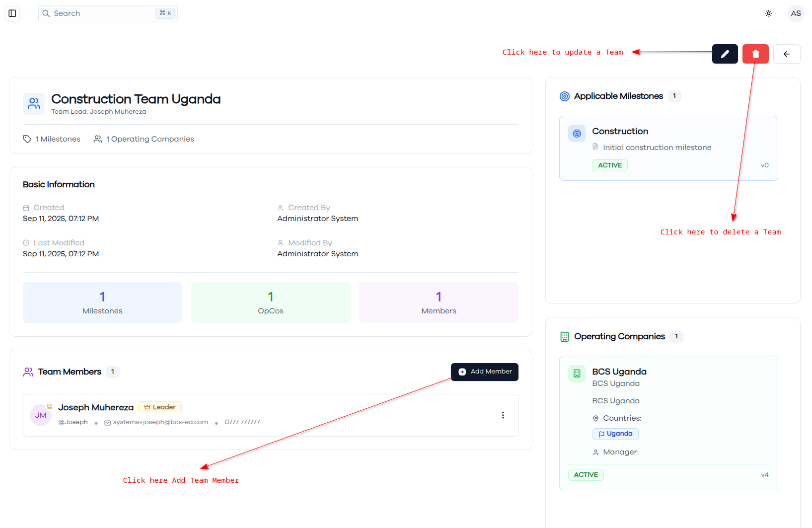
Task: Focus the Search input field
Action: click(x=108, y=13)
